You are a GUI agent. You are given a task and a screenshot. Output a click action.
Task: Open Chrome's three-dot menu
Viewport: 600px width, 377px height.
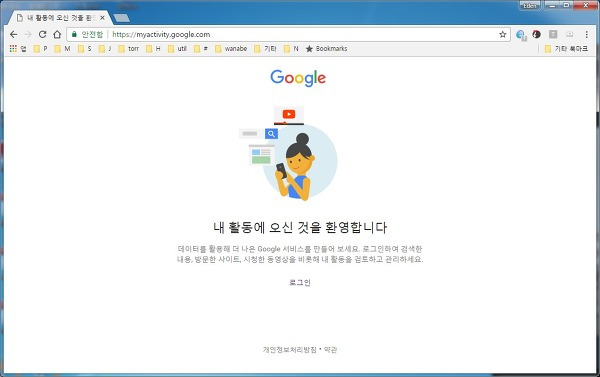pos(587,34)
